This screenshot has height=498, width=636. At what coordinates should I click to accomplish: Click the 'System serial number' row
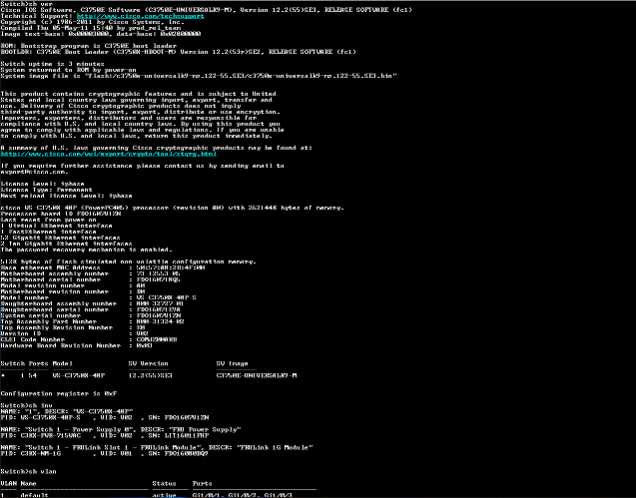point(90,316)
